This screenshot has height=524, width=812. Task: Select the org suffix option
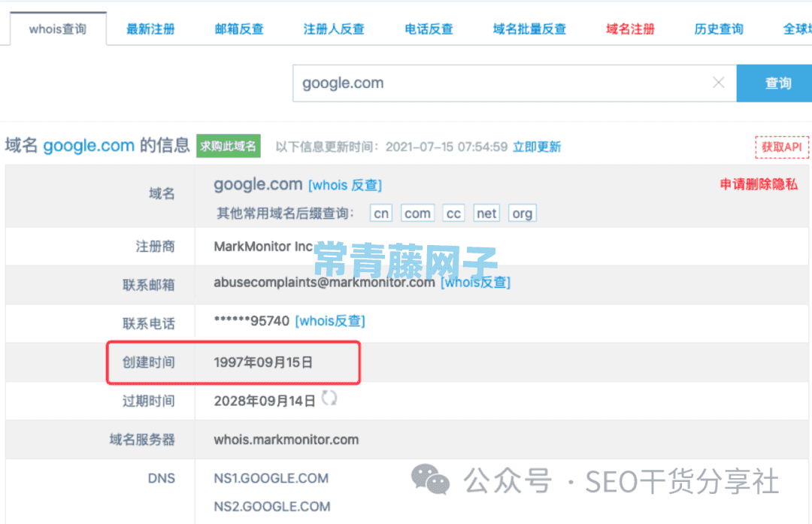pos(523,214)
